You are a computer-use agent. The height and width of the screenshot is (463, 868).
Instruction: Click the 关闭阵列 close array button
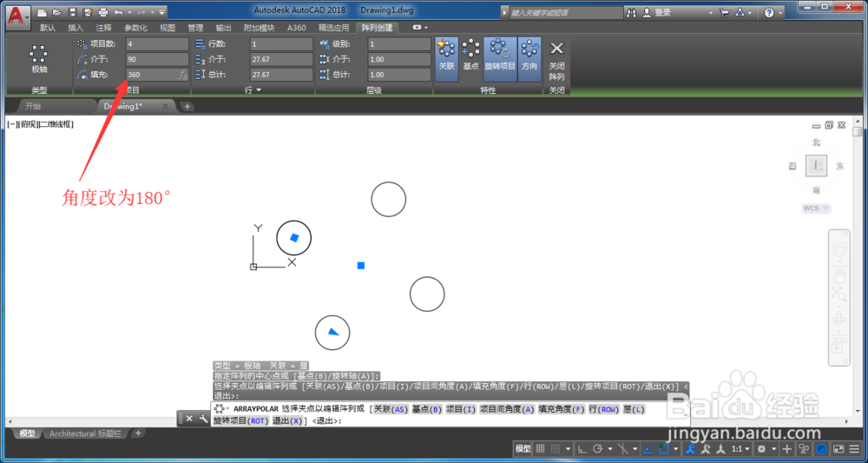click(556, 60)
